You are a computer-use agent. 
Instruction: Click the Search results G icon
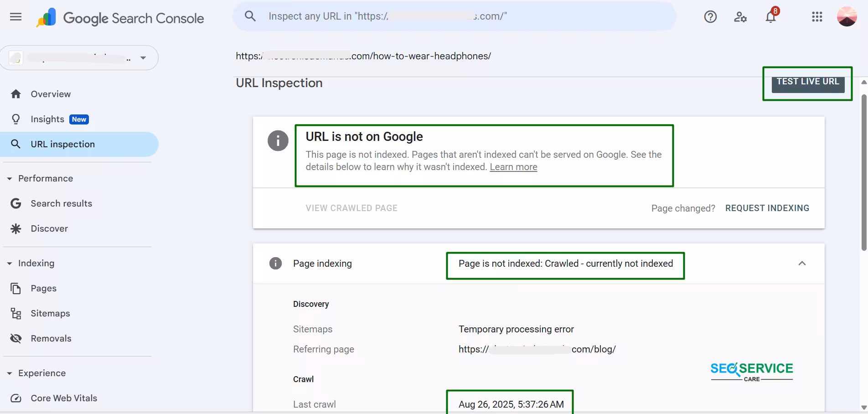click(16, 203)
